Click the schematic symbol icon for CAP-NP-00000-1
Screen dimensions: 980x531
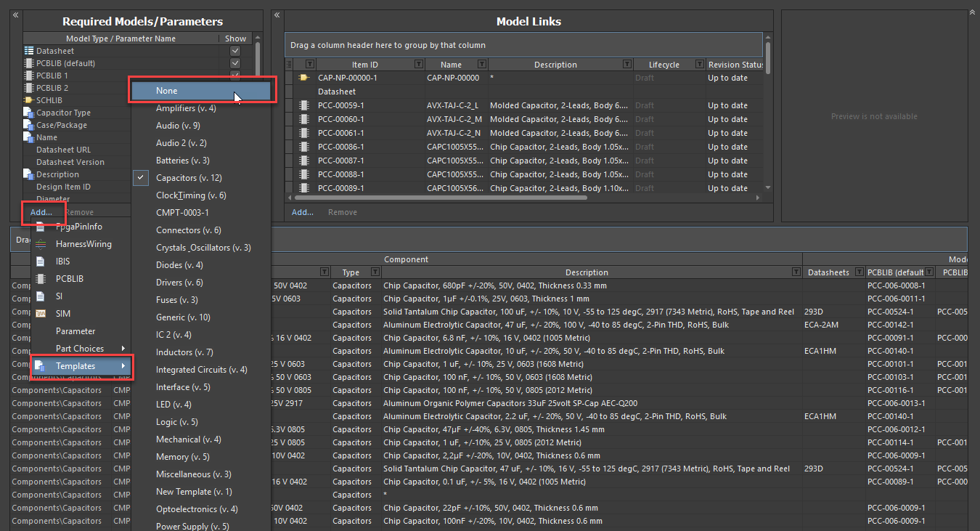click(304, 78)
